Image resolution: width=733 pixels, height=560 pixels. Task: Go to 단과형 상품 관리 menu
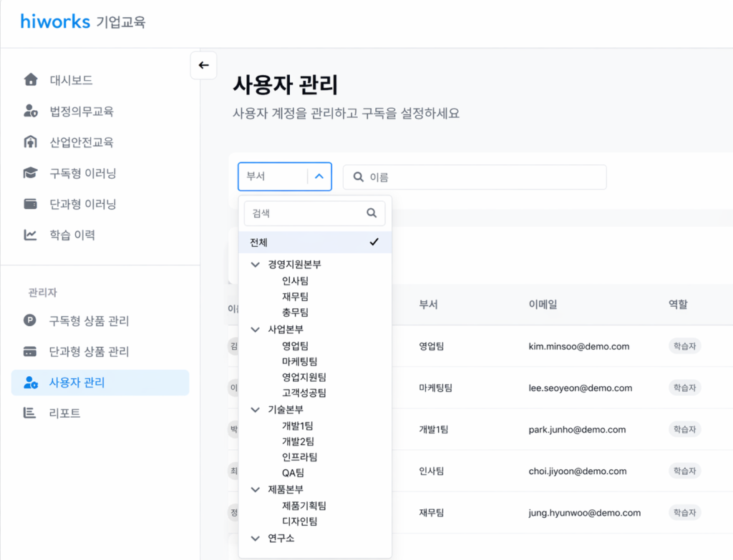(x=89, y=352)
